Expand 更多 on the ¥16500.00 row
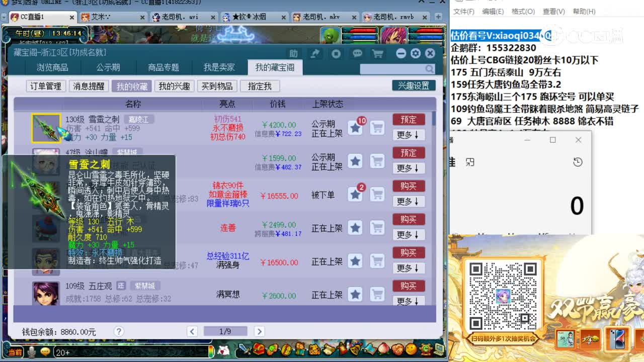644x362 pixels. 408,268
